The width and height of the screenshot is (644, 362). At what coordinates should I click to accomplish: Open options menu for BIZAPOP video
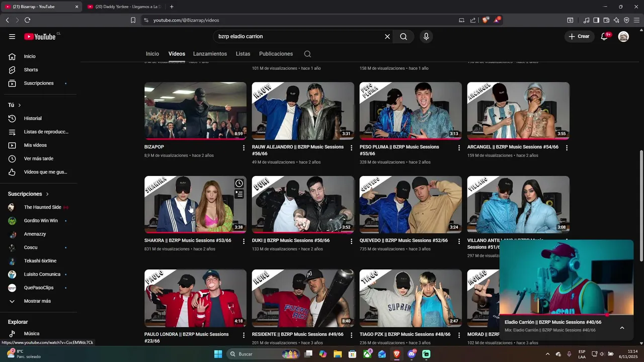pyautogui.click(x=244, y=148)
